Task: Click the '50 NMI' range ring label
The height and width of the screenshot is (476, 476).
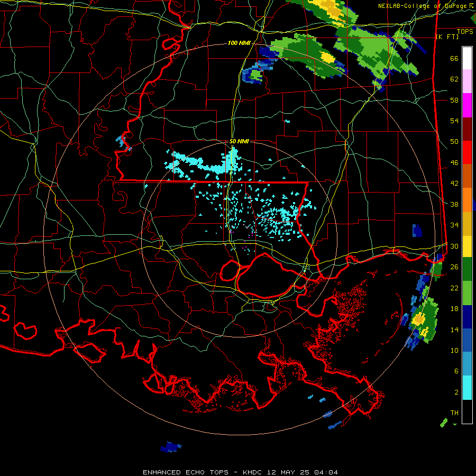Action: click(239, 141)
